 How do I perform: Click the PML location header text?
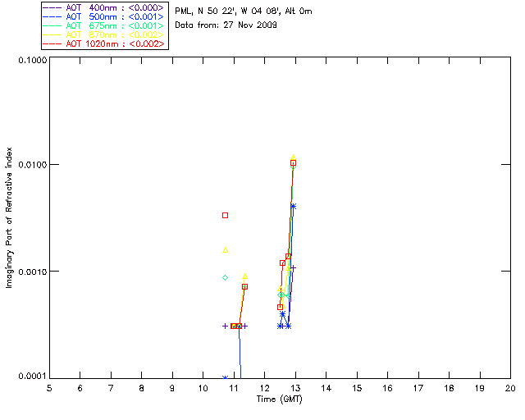tap(244, 11)
